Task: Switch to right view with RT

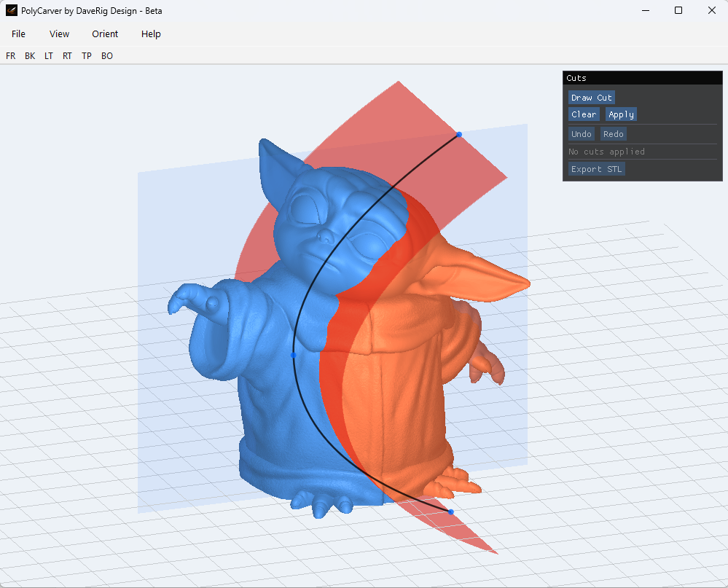Action: click(67, 55)
